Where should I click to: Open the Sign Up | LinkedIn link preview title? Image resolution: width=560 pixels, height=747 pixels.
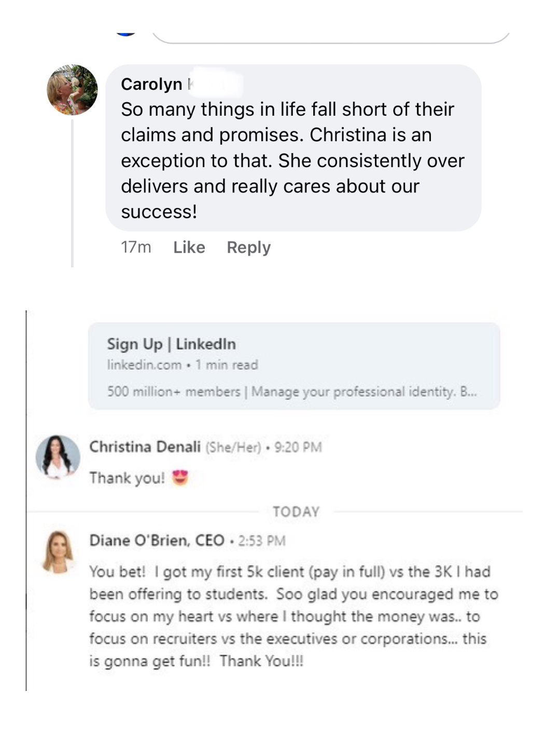click(171, 344)
